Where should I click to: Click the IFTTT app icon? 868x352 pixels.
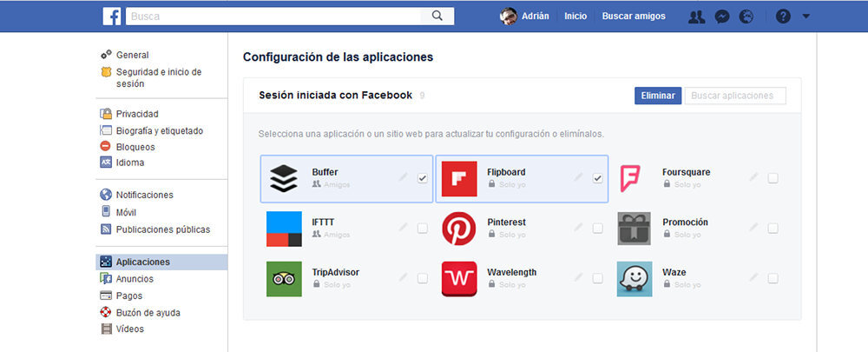[x=284, y=229]
